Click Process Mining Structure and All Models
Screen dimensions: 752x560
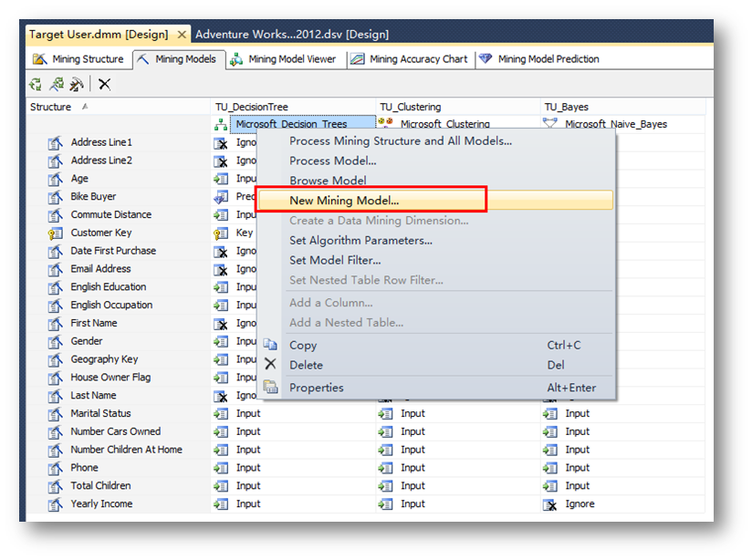click(400, 140)
